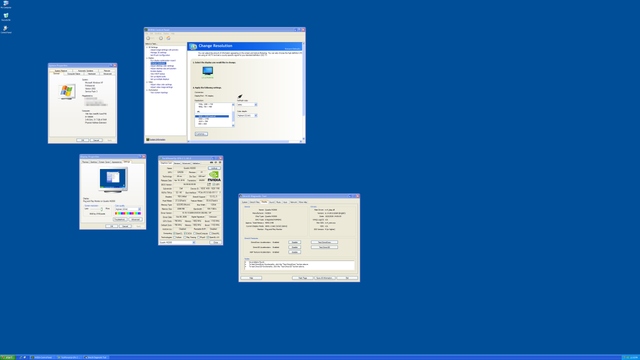The width and height of the screenshot is (640, 360).
Task: Open the Refresh rate dropdown in NVIDIA panel
Action: point(247,104)
